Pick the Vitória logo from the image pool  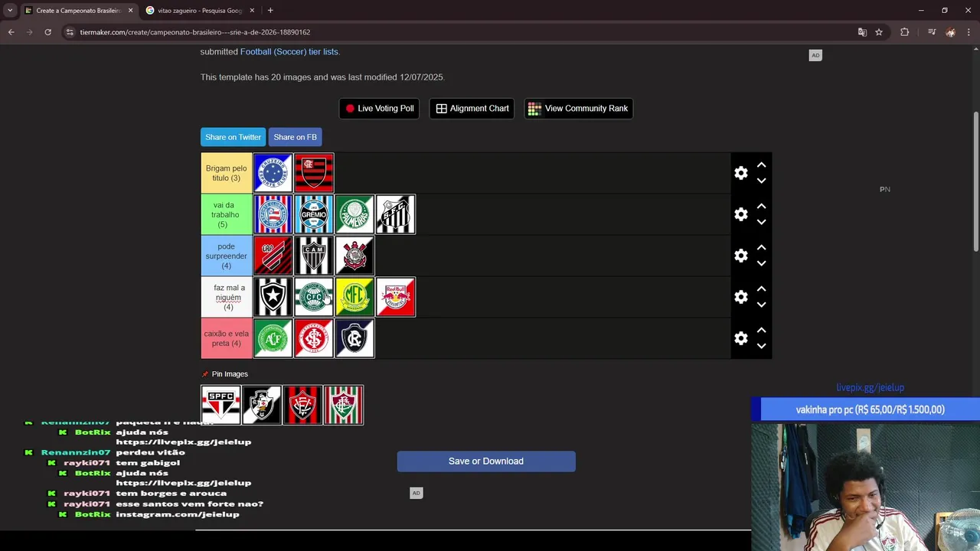(302, 405)
